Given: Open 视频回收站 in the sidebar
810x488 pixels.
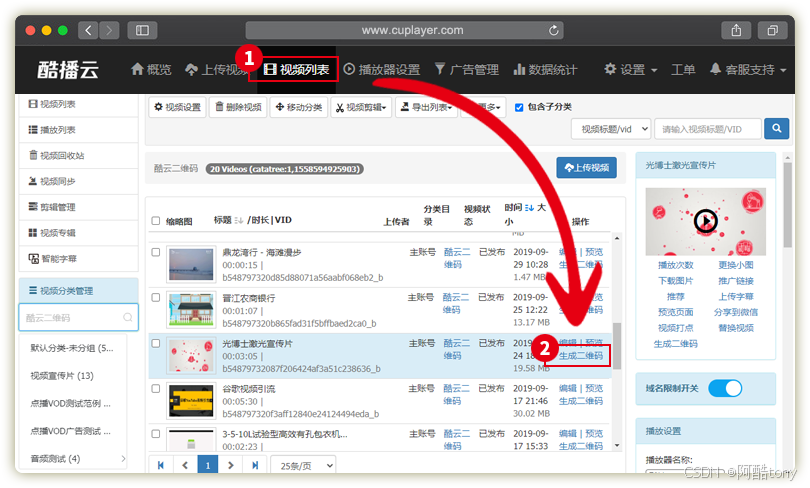Looking at the screenshot, I should (x=79, y=155).
